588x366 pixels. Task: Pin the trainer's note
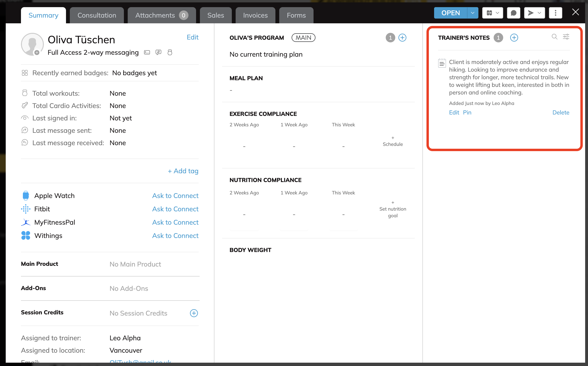[x=467, y=112]
